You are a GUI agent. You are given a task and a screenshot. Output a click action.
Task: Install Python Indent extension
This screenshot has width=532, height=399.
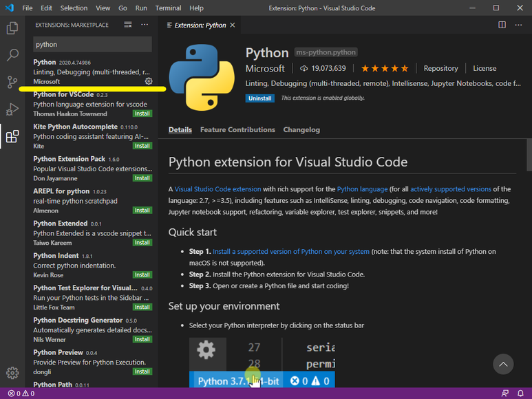(142, 274)
